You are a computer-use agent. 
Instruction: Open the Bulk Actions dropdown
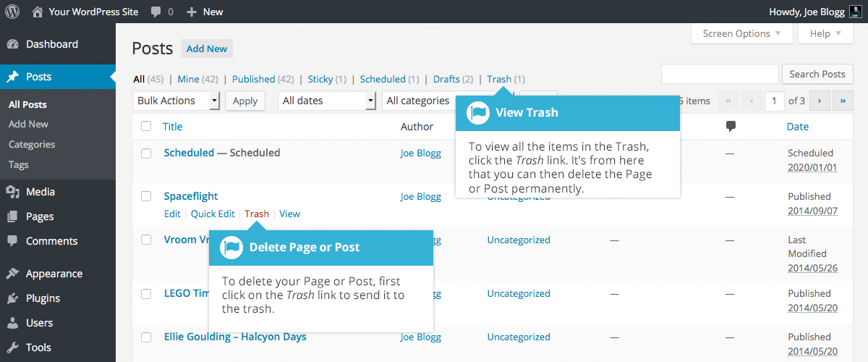pos(176,101)
